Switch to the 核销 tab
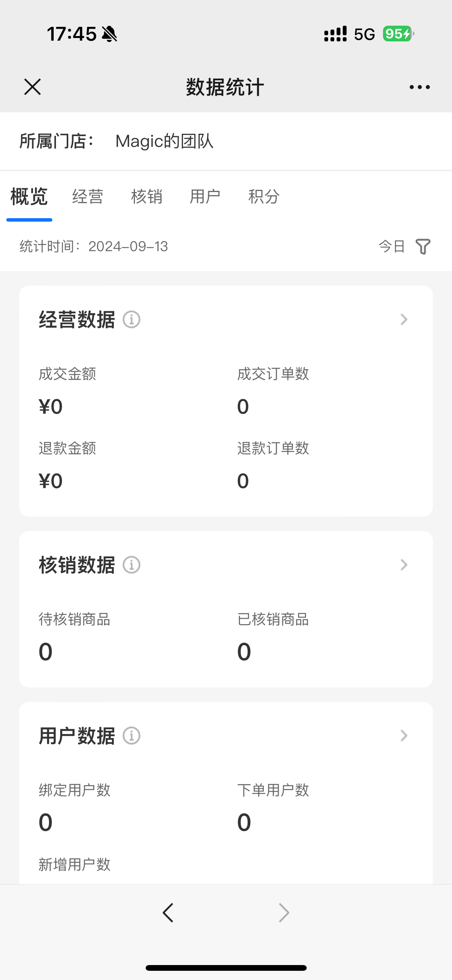The width and height of the screenshot is (452, 980). 146,197
